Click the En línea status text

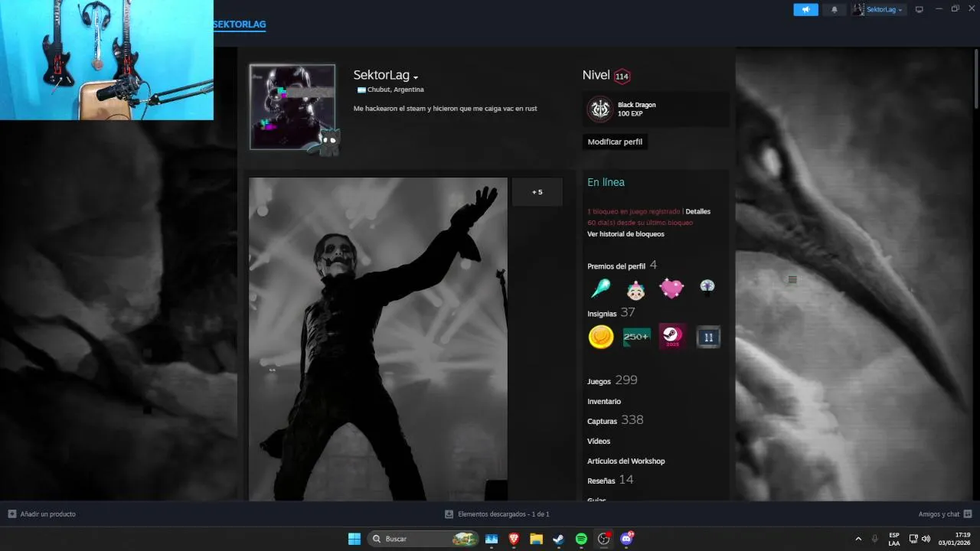tap(606, 182)
